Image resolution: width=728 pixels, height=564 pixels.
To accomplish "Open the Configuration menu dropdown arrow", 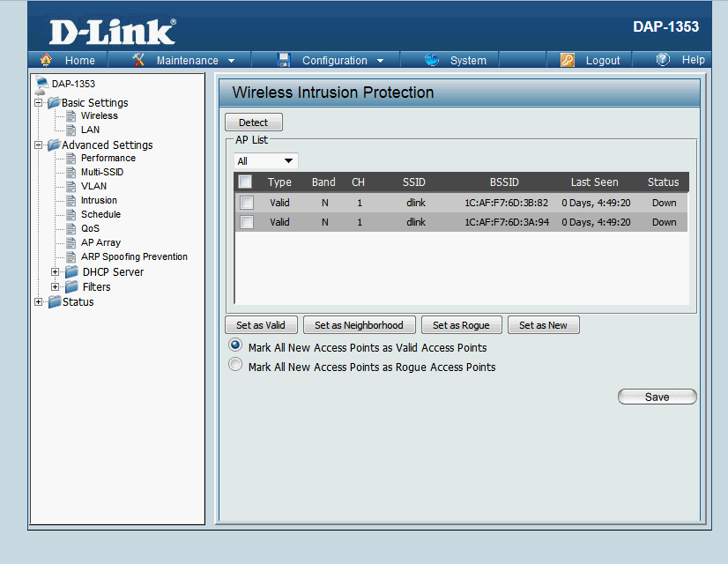I will pos(380,61).
